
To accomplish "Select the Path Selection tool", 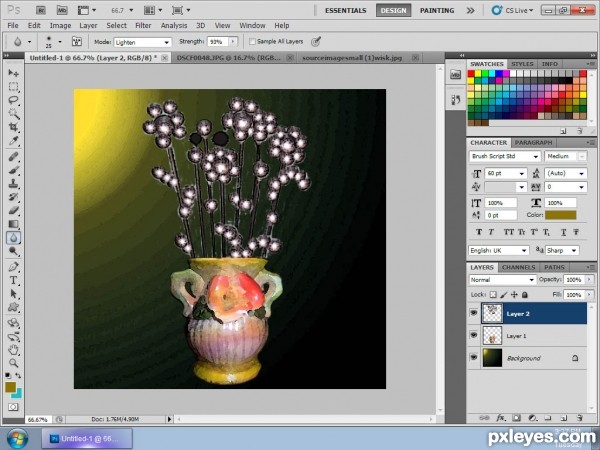I will pos(13,294).
